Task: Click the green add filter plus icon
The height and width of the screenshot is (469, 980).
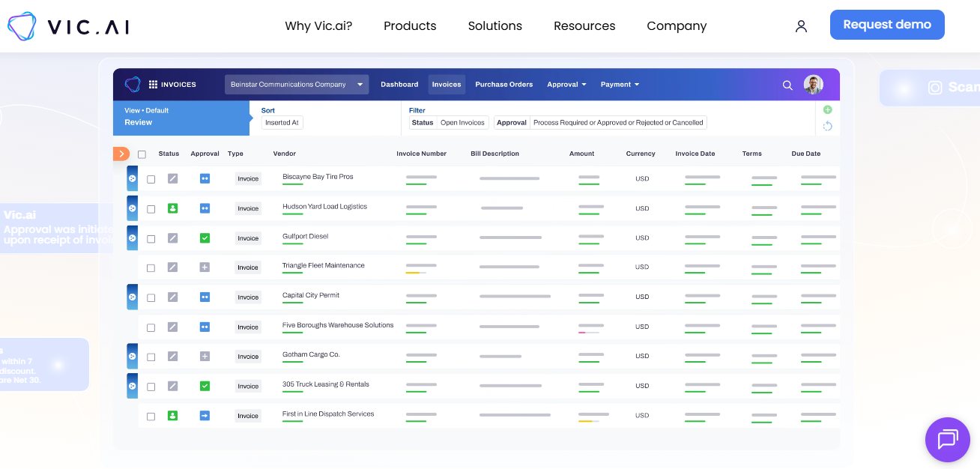Action: click(828, 109)
